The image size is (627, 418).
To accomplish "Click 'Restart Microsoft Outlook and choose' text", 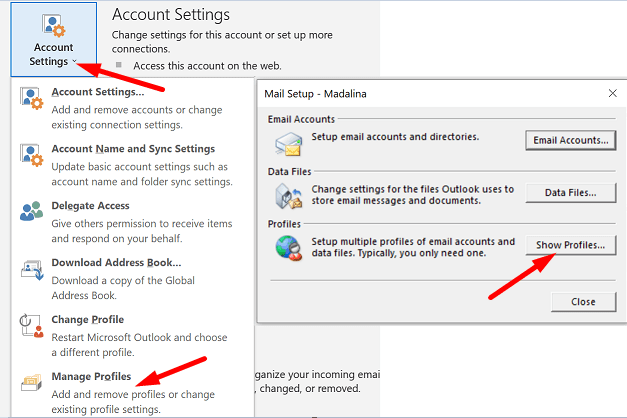I will coord(139,337).
